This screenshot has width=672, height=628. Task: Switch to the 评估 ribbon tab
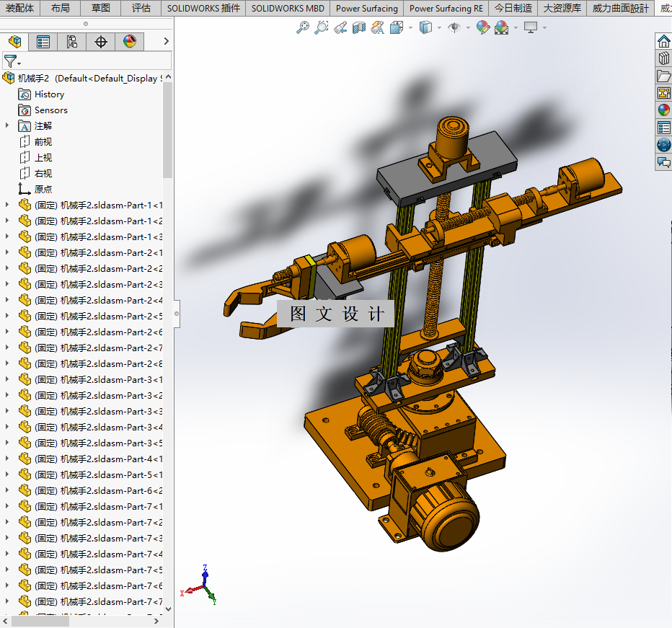141,8
